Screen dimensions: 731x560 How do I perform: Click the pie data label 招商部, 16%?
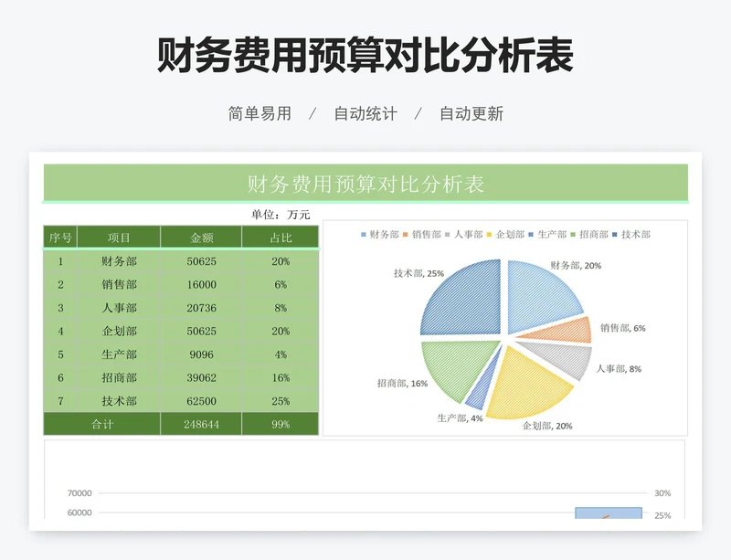402,384
